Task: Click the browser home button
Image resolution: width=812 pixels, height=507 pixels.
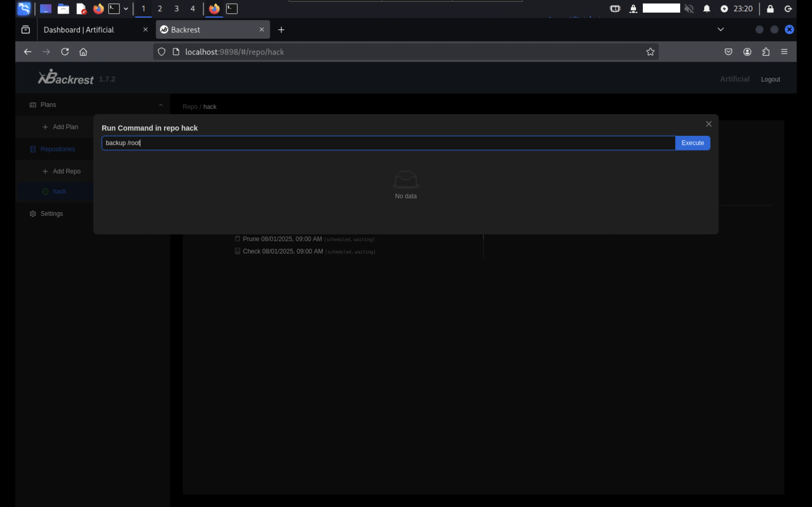Action: pos(83,52)
